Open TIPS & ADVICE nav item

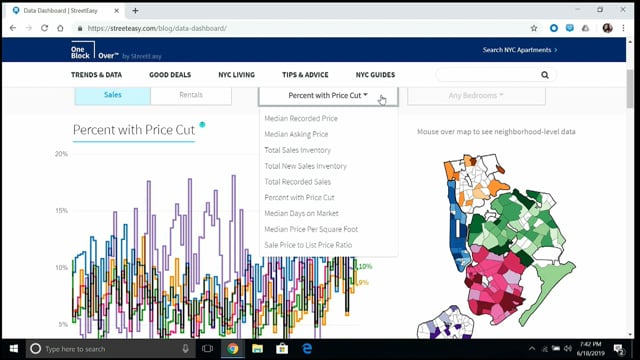(305, 75)
